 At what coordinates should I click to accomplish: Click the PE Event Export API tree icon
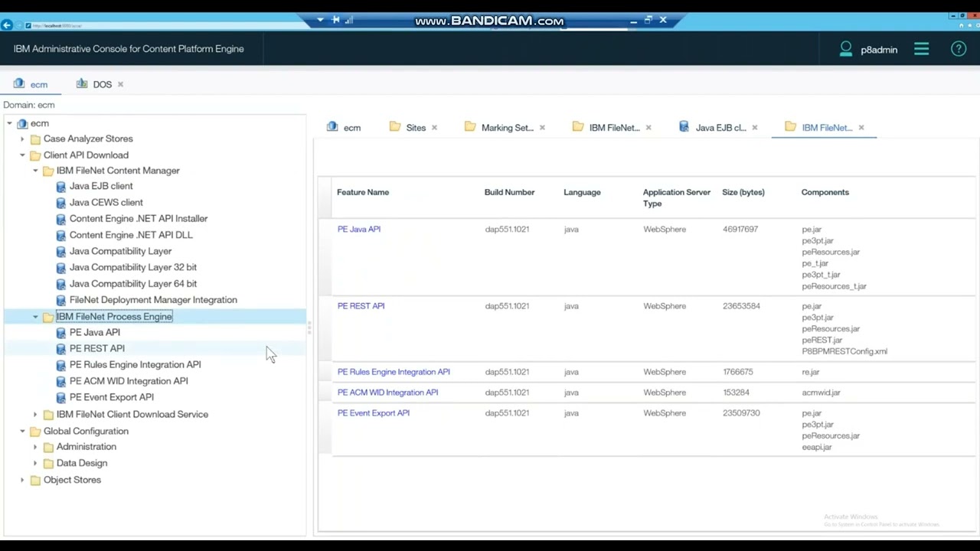(61, 397)
